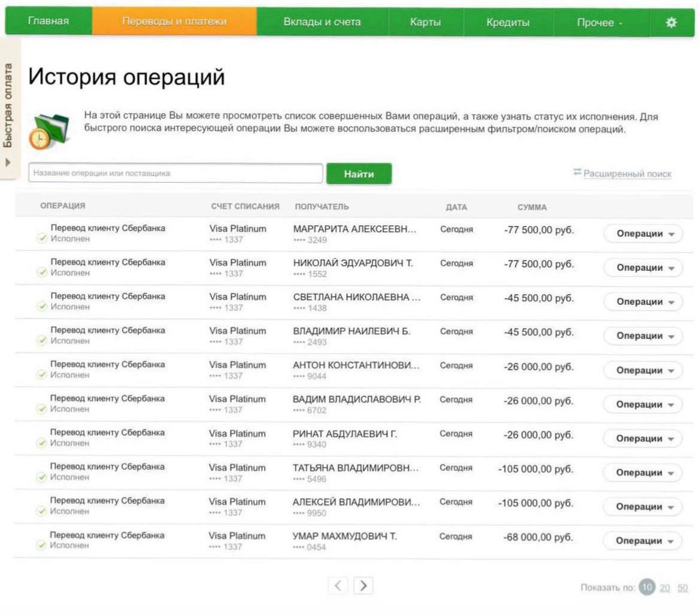Go to the Главная tab
This screenshot has width=700, height=614.
49,21
